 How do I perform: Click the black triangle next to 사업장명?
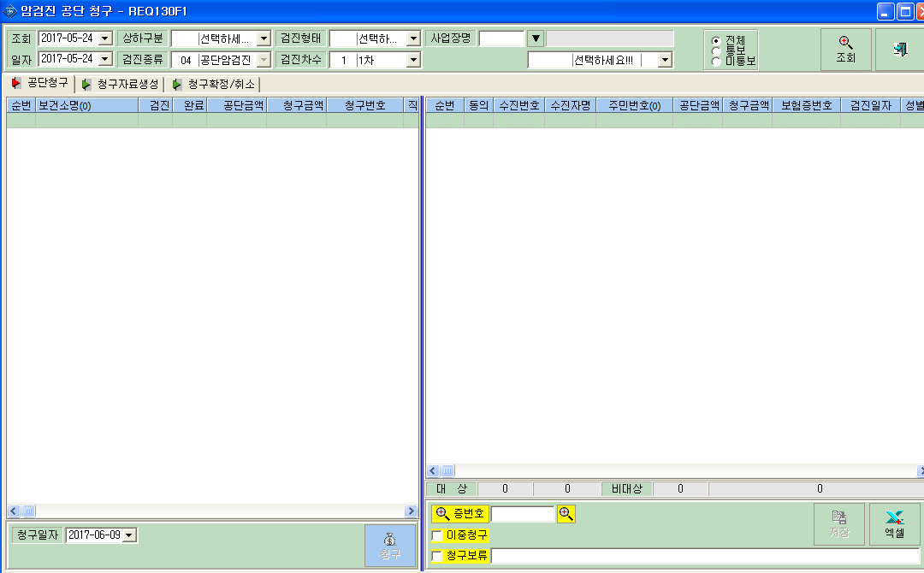pyautogui.click(x=536, y=38)
